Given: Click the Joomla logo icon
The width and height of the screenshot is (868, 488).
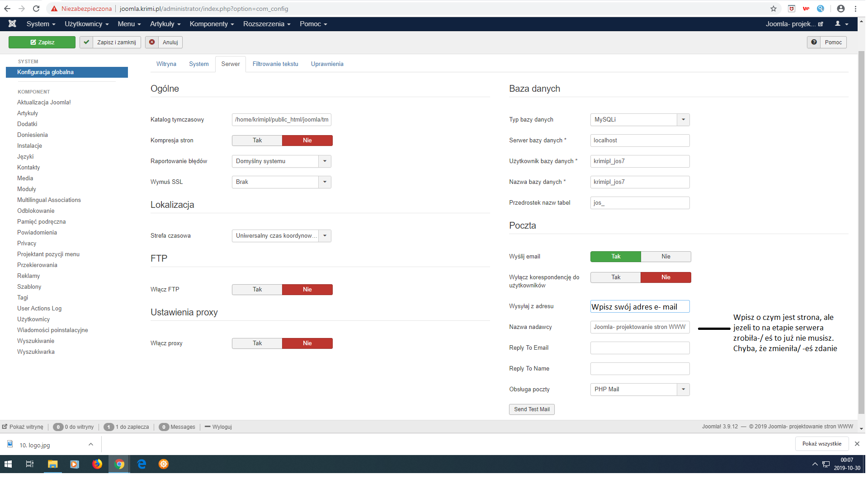Looking at the screenshot, I should [12, 24].
